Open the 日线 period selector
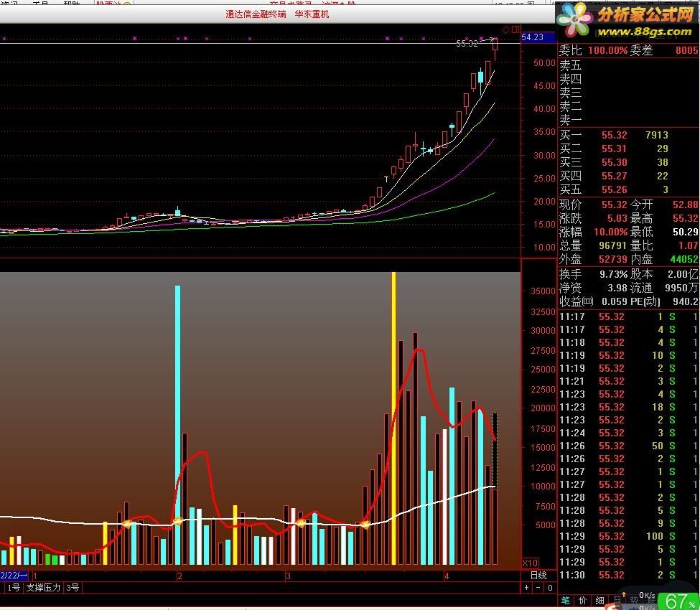700x610 pixels. tap(538, 575)
